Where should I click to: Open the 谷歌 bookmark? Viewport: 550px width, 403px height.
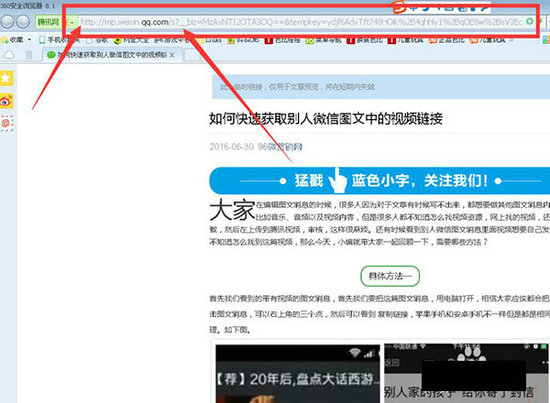point(98,40)
